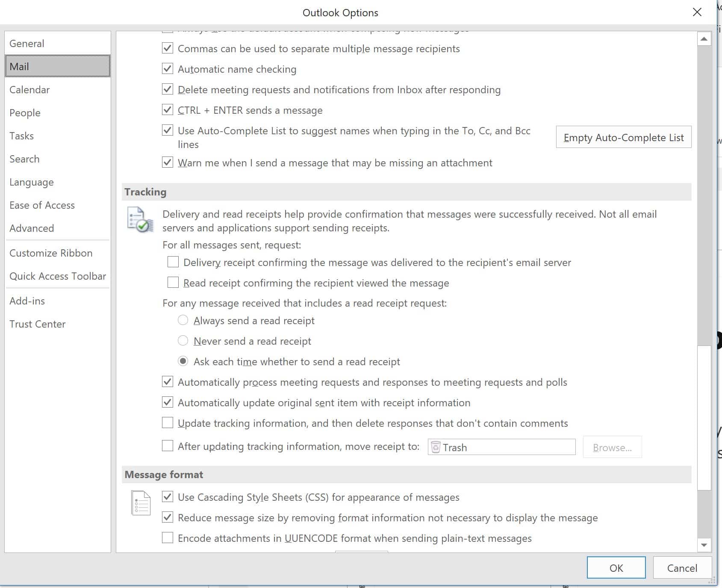Image resolution: width=722 pixels, height=588 pixels.
Task: Select Always send a read receipt
Action: [183, 320]
